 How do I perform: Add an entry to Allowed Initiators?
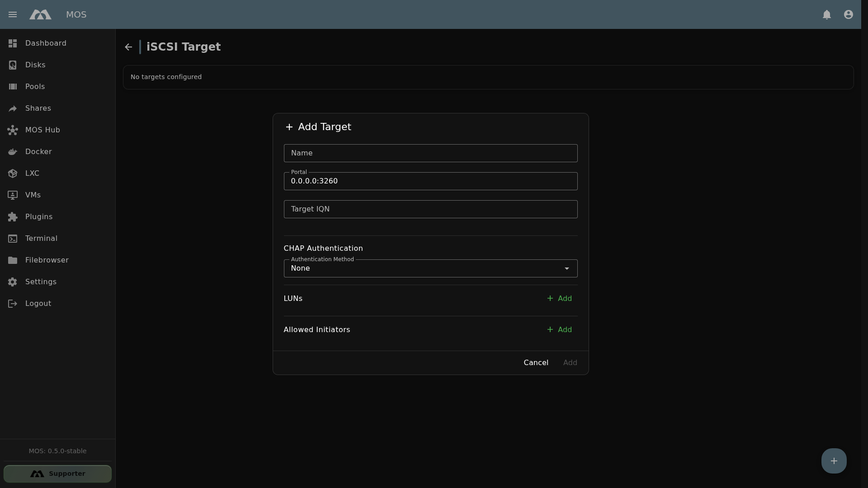[559, 330]
